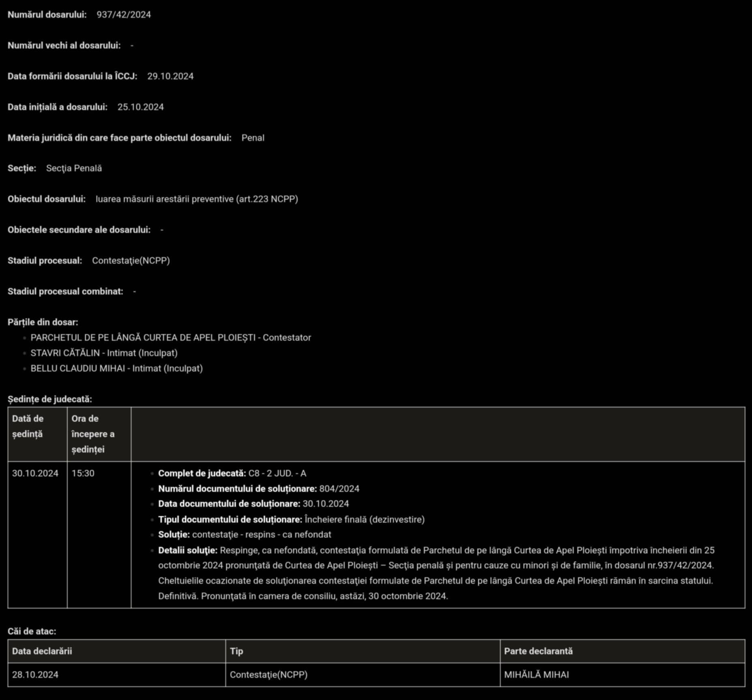Click the 'Parte declarantă' column header

click(538, 651)
